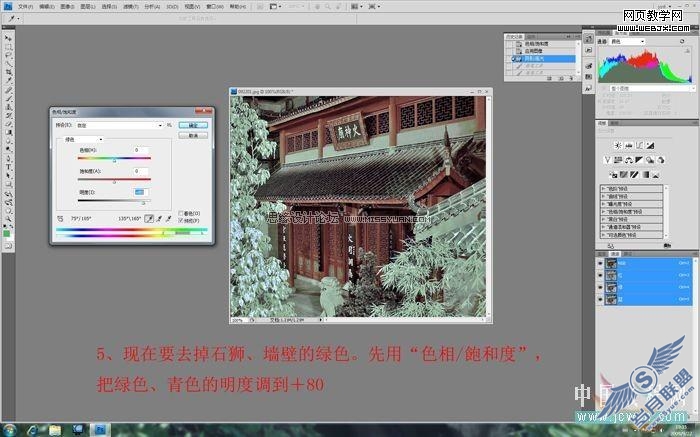Click the Threshold adjustment icon
700x437 pixels.
click(634, 175)
